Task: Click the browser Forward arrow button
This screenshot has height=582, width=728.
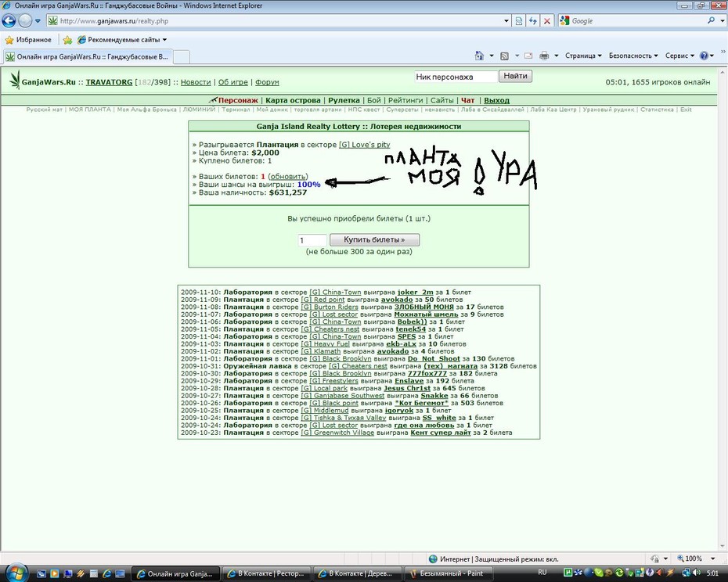Action: click(x=25, y=21)
